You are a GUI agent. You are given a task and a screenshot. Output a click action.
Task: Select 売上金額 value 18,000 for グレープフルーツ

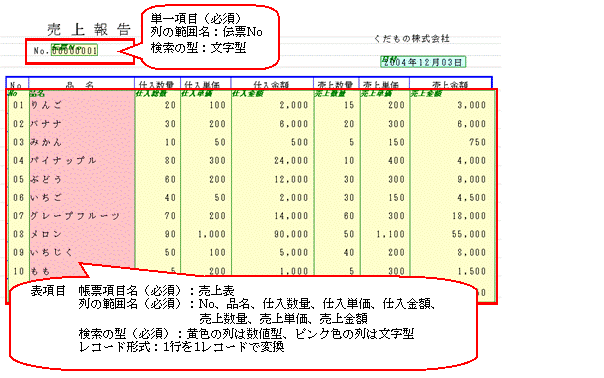469,216
